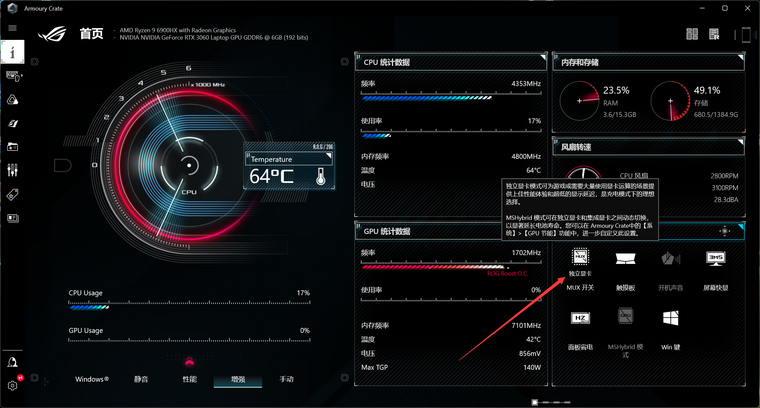Open the Settings gear with red badge
Viewport: 760px width, 408px height.
(13, 385)
